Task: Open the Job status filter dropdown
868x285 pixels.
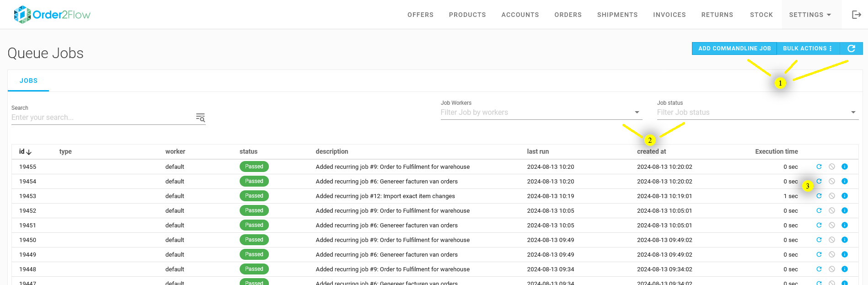Action: click(x=853, y=113)
